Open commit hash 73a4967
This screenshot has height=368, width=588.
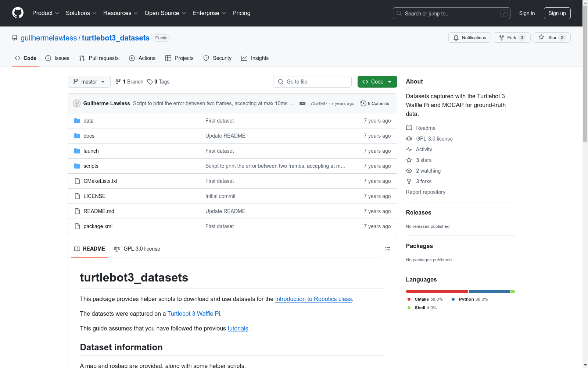point(319,103)
